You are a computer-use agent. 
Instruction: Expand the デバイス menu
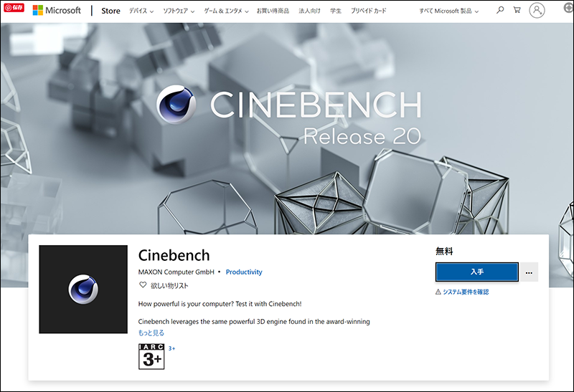coord(141,11)
